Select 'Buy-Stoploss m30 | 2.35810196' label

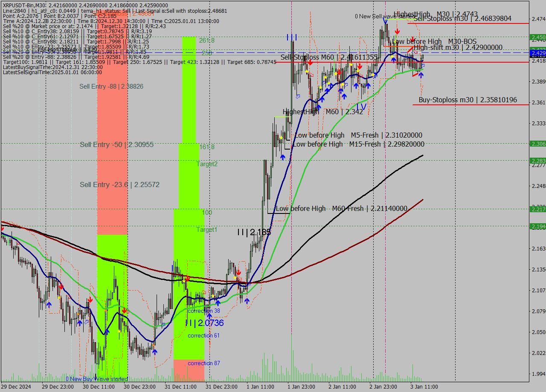468,100
